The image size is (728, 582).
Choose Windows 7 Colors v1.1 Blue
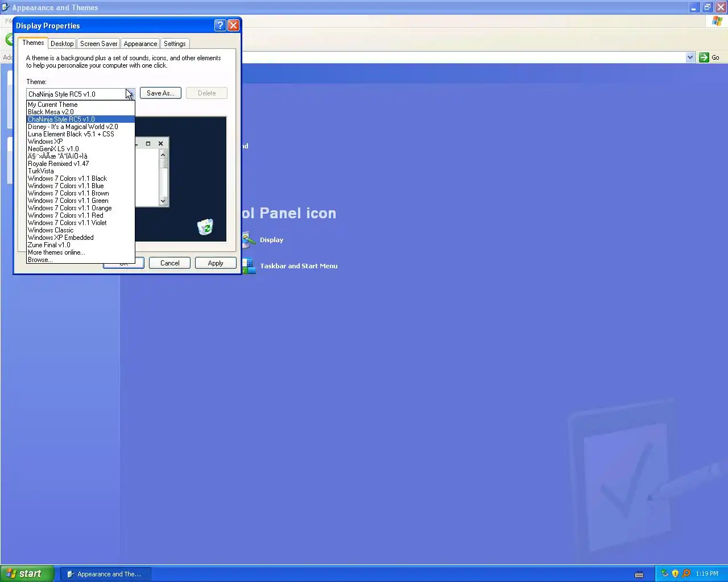point(80,186)
